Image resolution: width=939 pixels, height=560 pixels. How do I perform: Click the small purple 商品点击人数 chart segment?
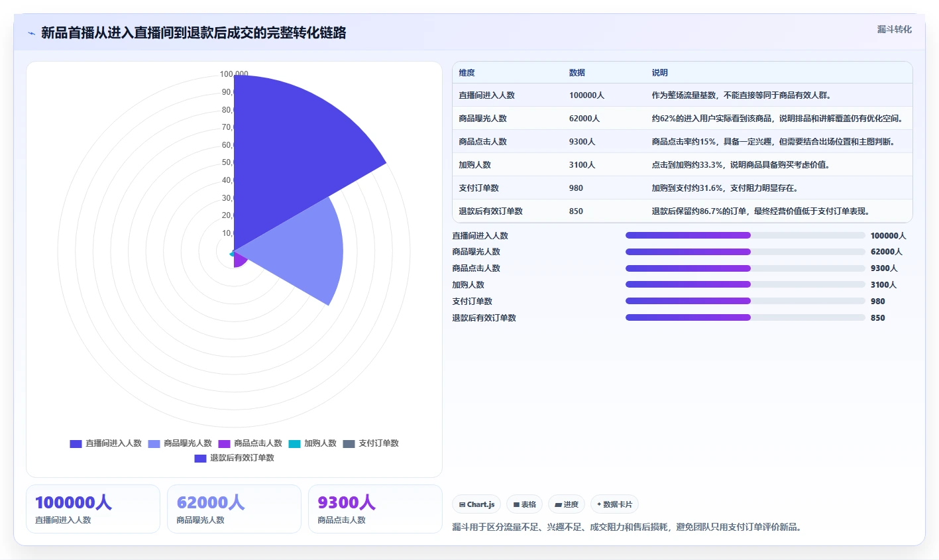pyautogui.click(x=240, y=260)
